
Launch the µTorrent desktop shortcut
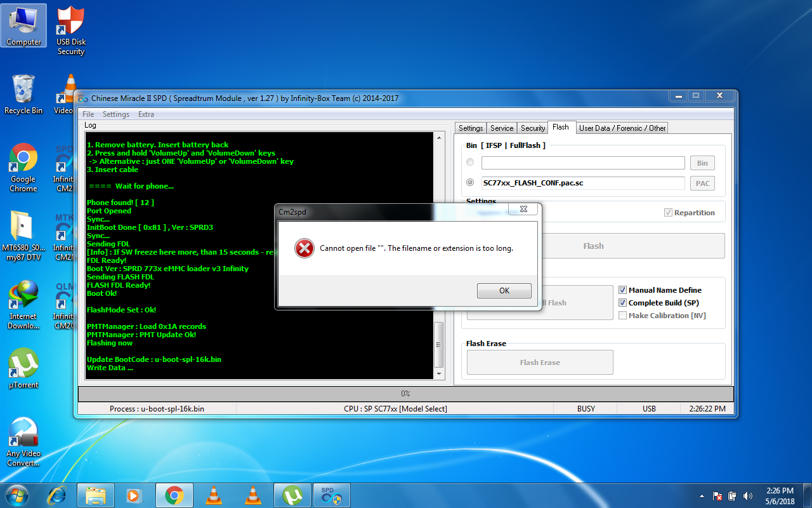point(23,368)
